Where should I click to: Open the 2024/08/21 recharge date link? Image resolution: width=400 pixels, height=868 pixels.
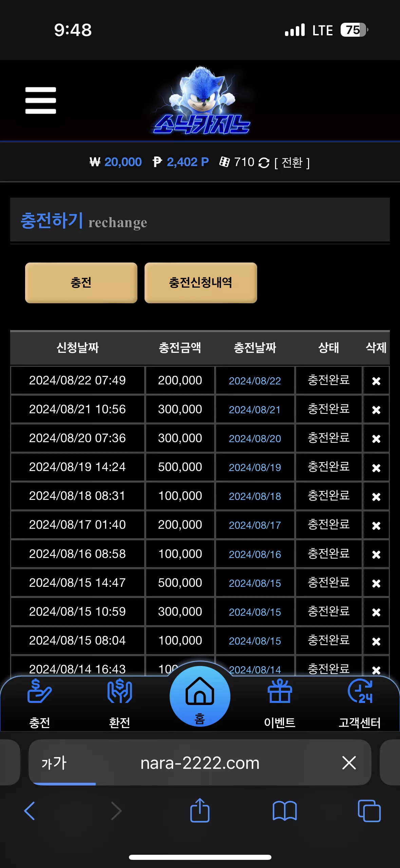click(x=255, y=410)
